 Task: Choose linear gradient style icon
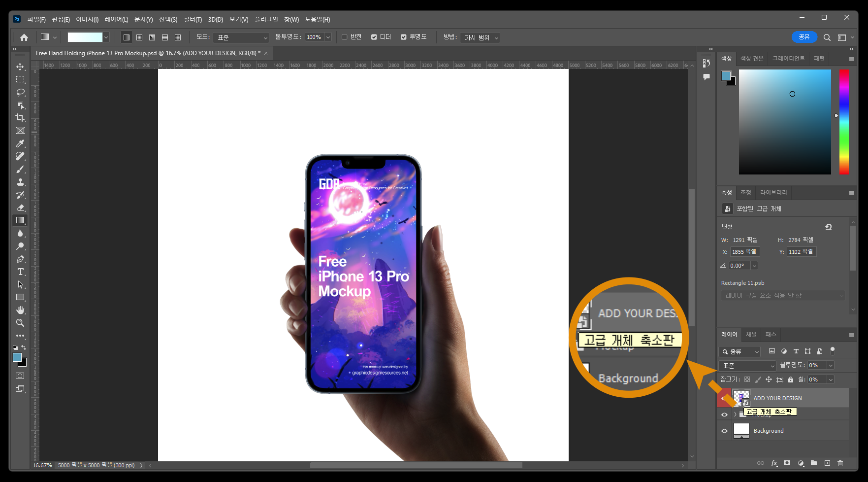click(127, 37)
